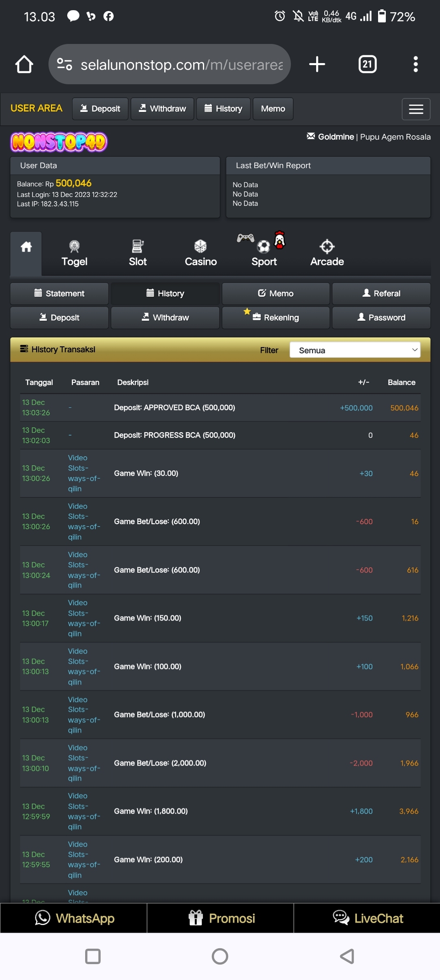Image resolution: width=440 pixels, height=980 pixels.
Task: Open a new browser tab with plus icon
Action: coord(317,64)
